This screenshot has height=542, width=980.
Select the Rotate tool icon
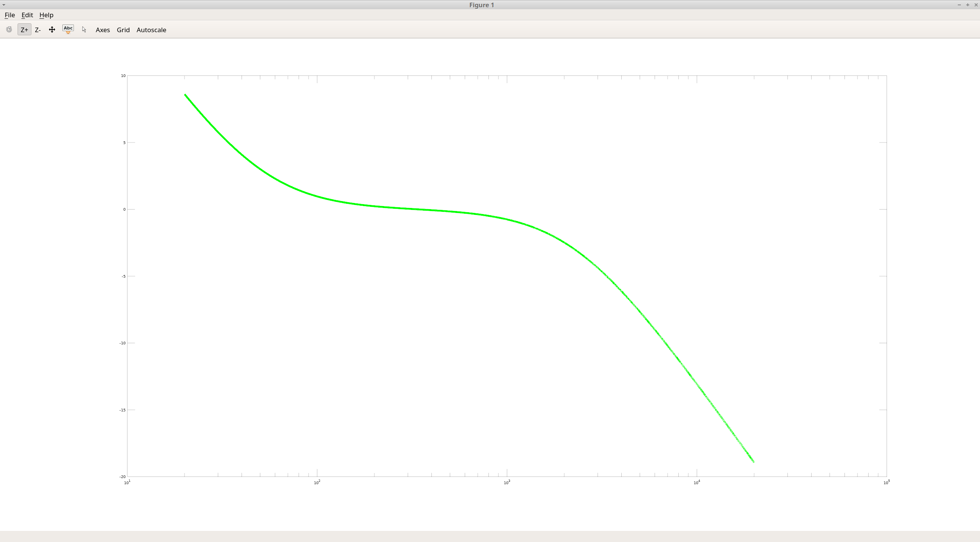9,29
